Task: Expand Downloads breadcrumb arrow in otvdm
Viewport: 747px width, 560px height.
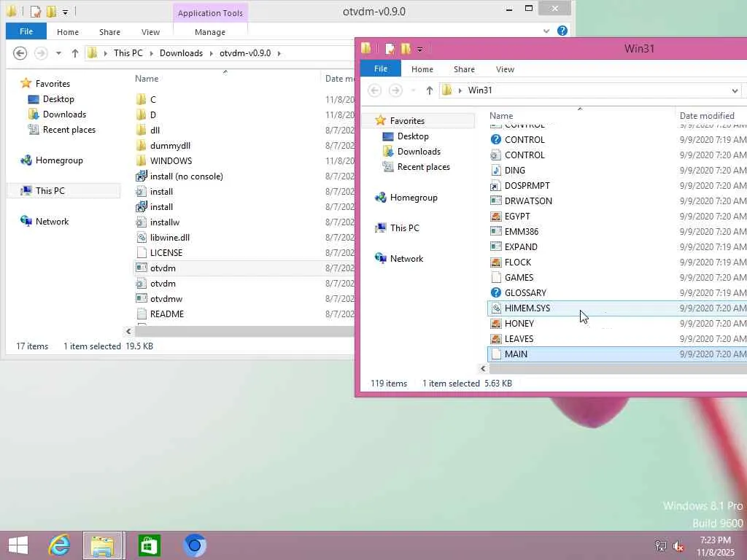Action: 211,53
